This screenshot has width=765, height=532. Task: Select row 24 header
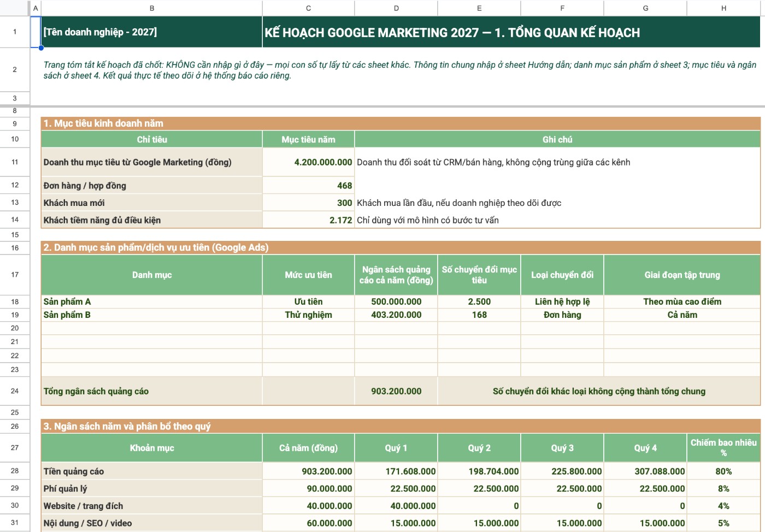point(15,391)
